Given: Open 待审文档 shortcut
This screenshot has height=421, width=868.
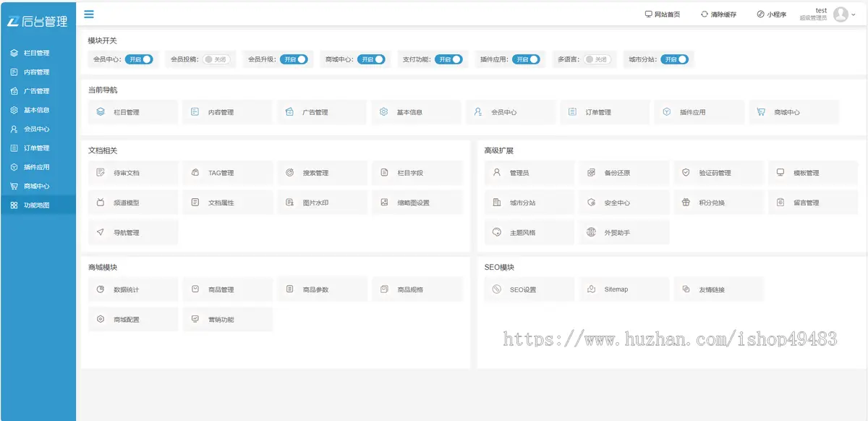Looking at the screenshot, I should click(x=133, y=173).
